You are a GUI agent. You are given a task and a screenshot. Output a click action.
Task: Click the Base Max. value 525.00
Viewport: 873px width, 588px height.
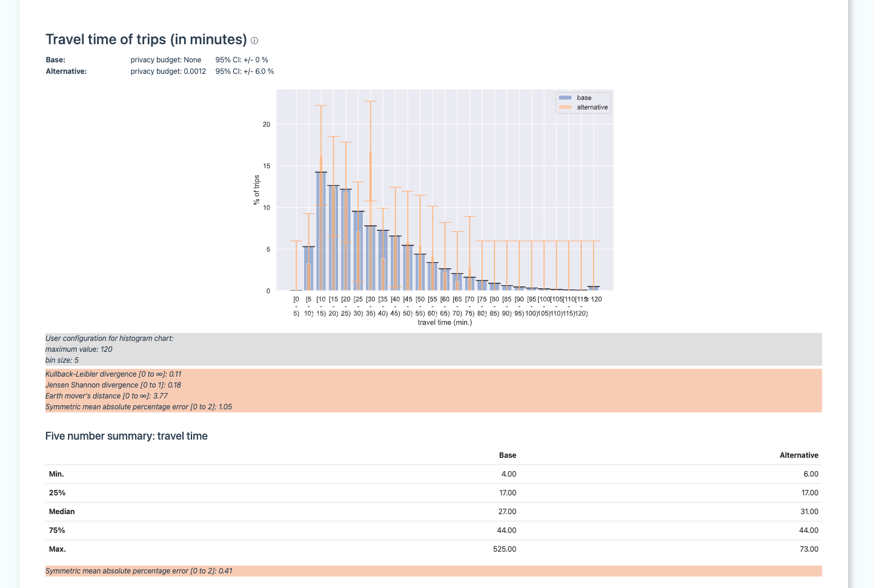coord(505,549)
